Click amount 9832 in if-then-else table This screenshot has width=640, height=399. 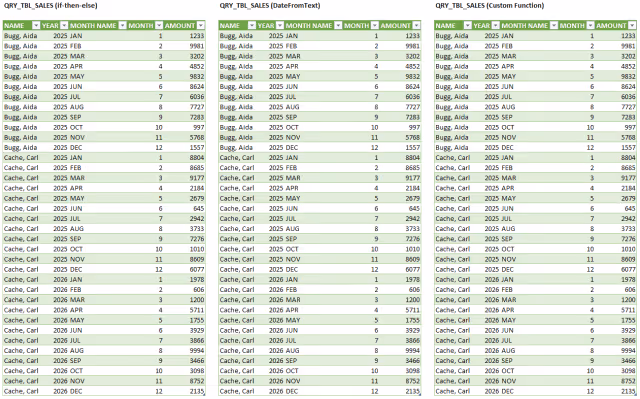click(x=197, y=77)
